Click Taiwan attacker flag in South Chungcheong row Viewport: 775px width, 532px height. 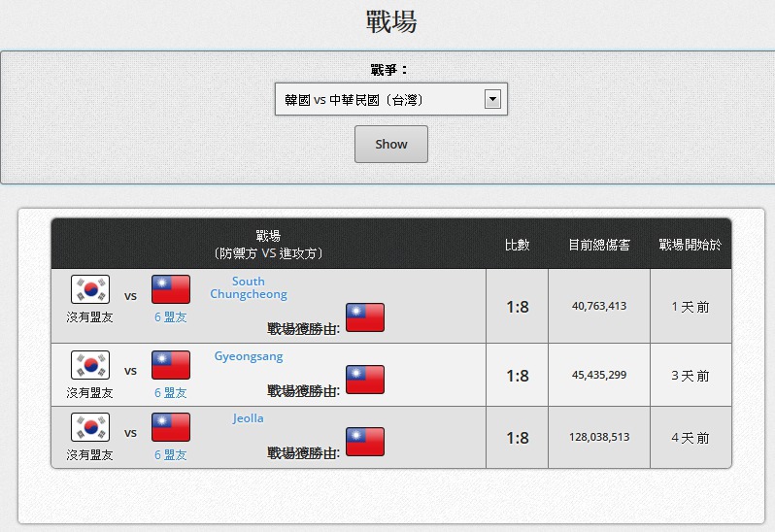coord(171,289)
